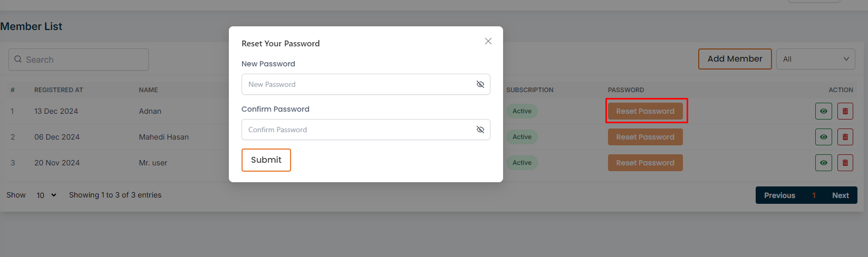Delete Mahedi Hasan using trash icon
The height and width of the screenshot is (257, 868).
tap(845, 137)
